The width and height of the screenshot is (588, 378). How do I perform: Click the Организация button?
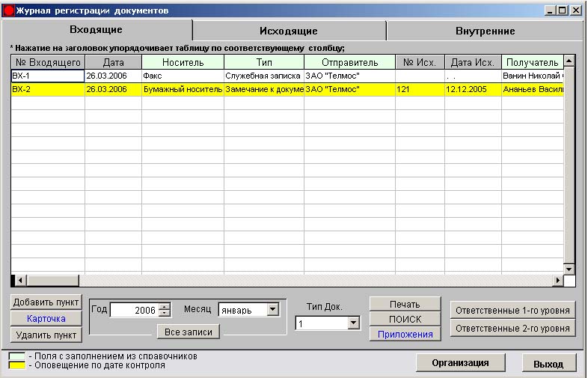460,363
